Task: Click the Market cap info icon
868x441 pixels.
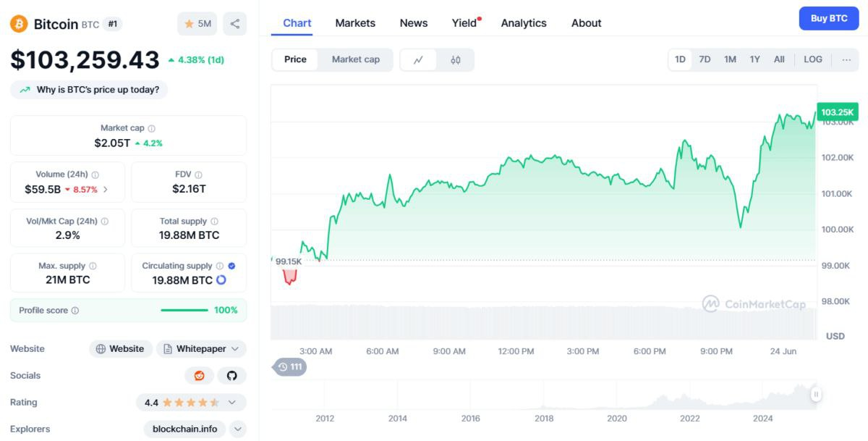Action: [151, 128]
